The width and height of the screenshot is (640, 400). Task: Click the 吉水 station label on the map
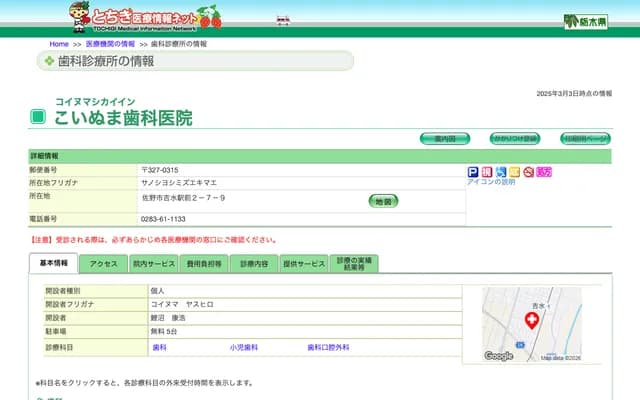click(x=538, y=306)
